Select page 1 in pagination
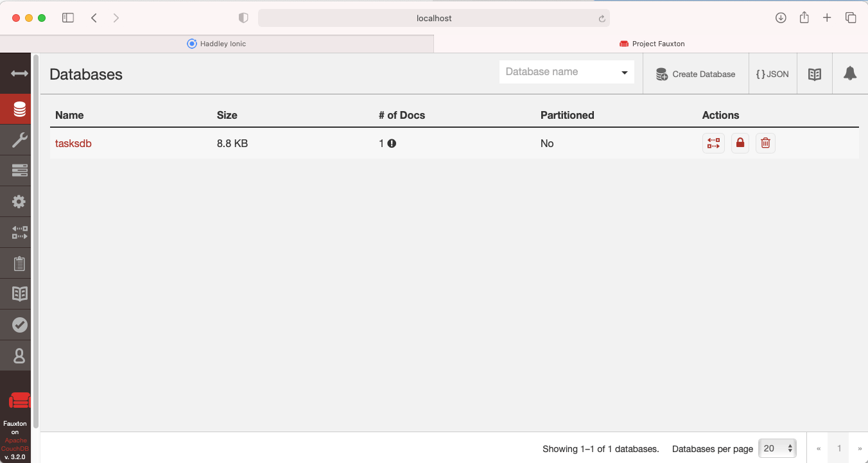Viewport: 868px width, 463px height. 839,449
